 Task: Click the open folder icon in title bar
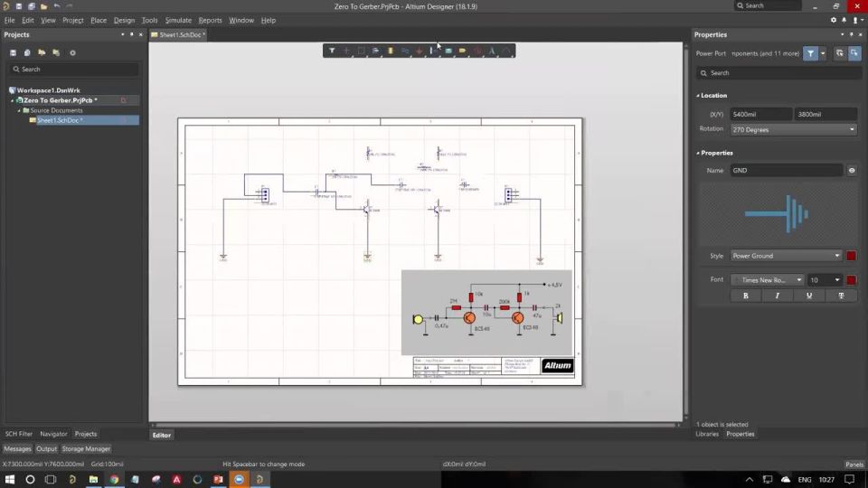[43, 6]
